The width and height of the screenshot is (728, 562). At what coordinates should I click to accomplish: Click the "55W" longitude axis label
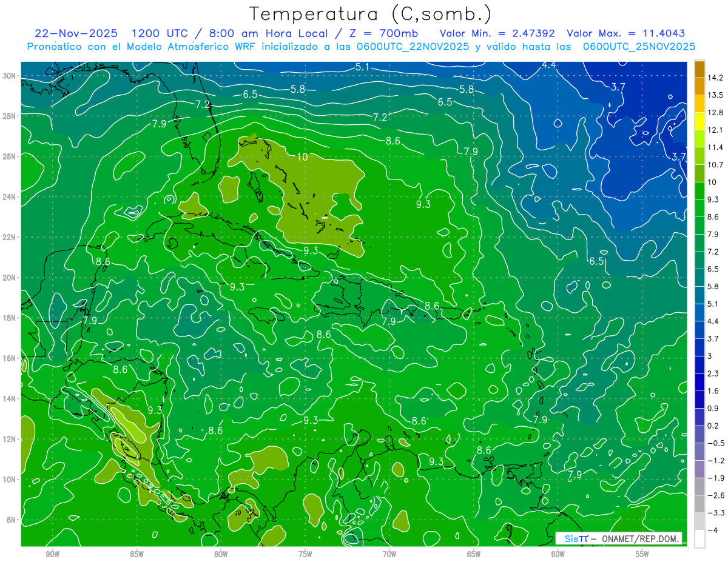643,554
